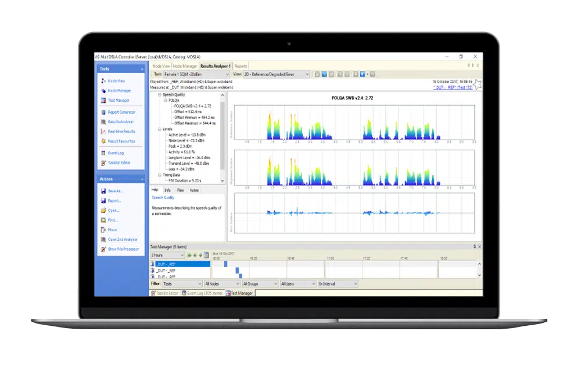Open the View dropdown 2D Reference/Degraded/Error
The height and width of the screenshot is (392, 581).
click(x=277, y=74)
